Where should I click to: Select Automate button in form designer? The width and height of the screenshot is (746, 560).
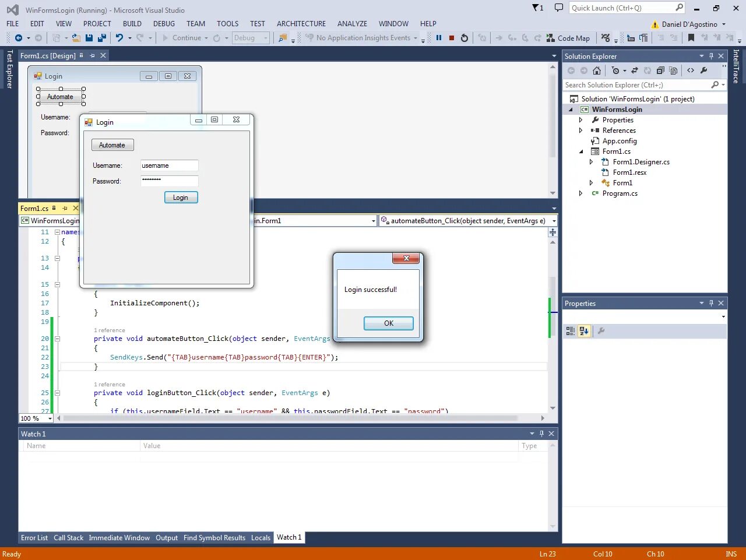[61, 97]
